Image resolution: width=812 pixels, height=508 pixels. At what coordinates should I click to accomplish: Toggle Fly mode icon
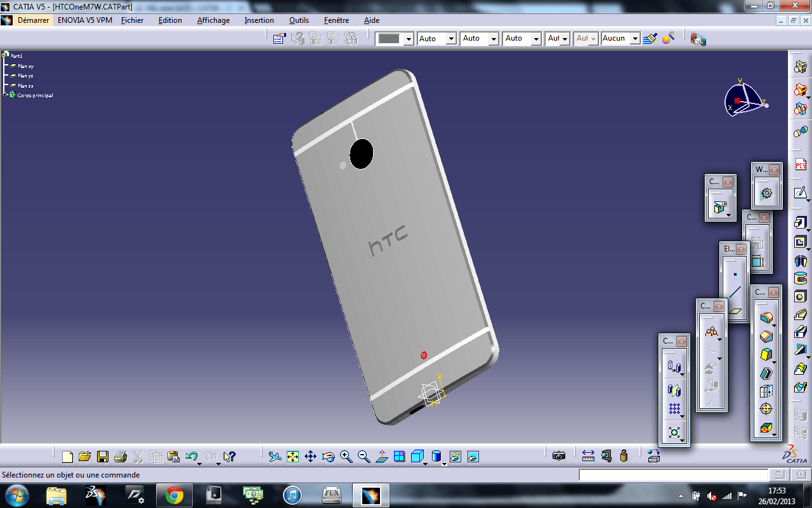click(x=275, y=456)
